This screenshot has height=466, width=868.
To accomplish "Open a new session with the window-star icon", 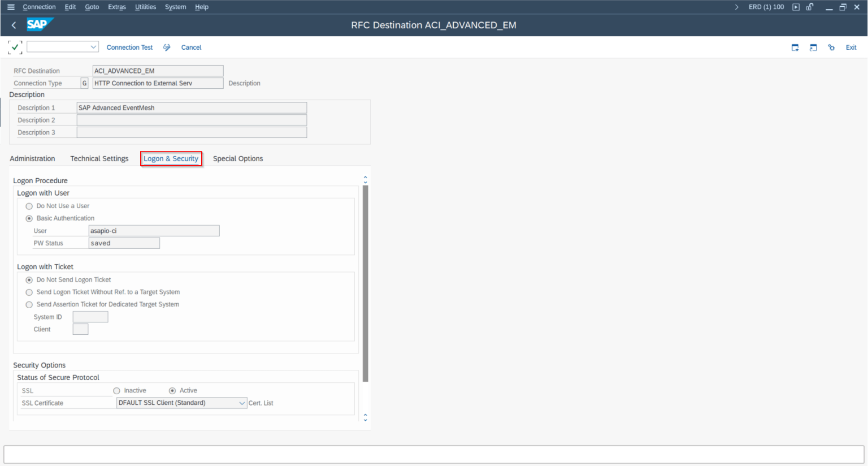I will pos(795,48).
